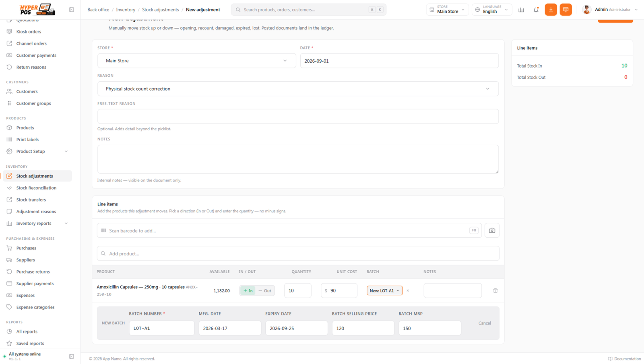Open the notifications bell
The width and height of the screenshot is (644, 364).
[x=536, y=10]
